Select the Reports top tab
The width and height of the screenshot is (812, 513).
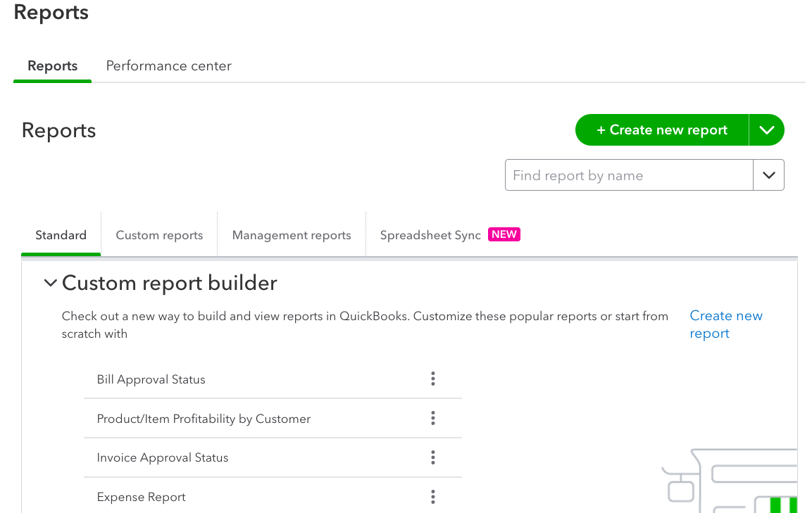coord(52,66)
